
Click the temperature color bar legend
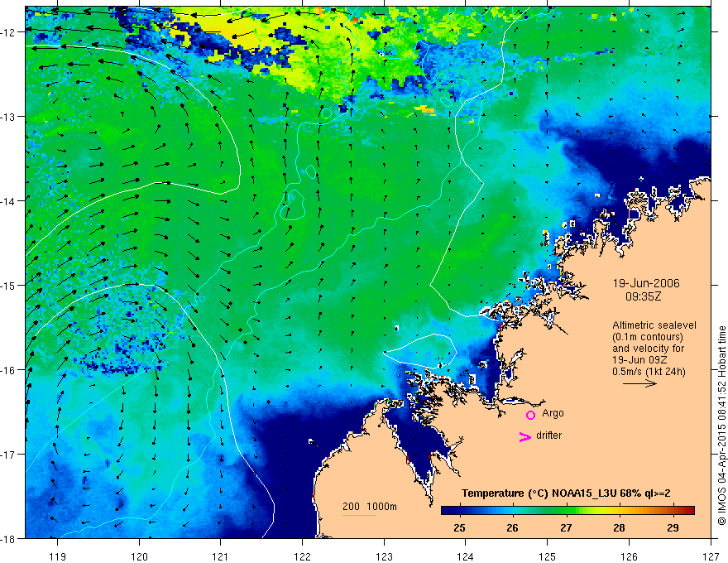click(x=568, y=511)
